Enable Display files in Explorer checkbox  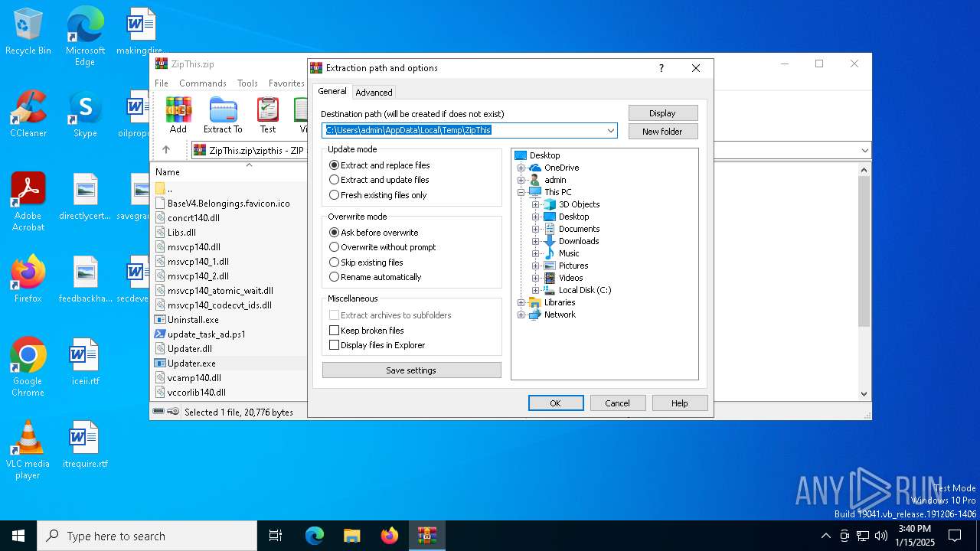(334, 345)
